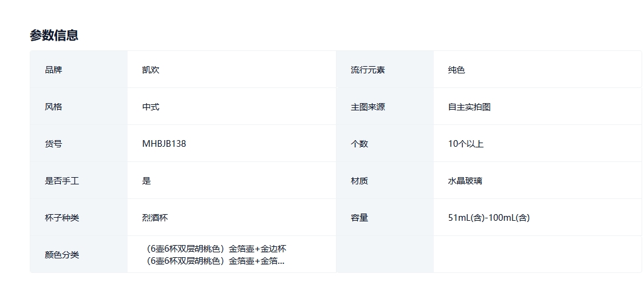The width and height of the screenshot is (644, 296).
Task: Select the 流行元素 label
Action: (368, 70)
